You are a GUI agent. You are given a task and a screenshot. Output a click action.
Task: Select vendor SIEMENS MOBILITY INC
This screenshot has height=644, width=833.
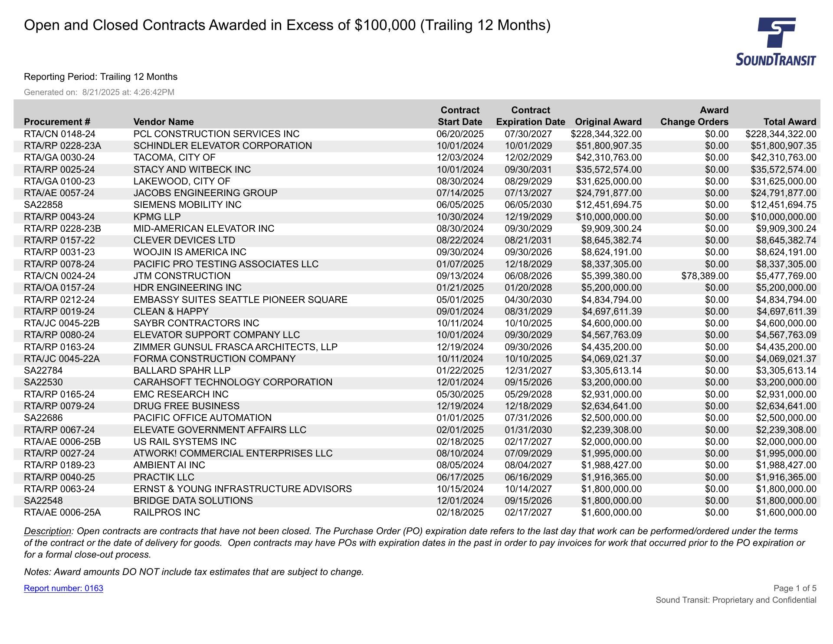(187, 205)
